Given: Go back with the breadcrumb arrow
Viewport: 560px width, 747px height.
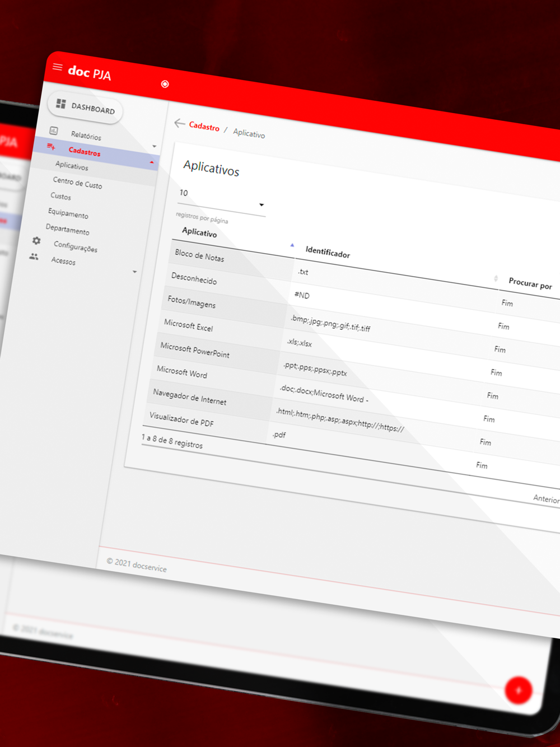Looking at the screenshot, I should (179, 123).
